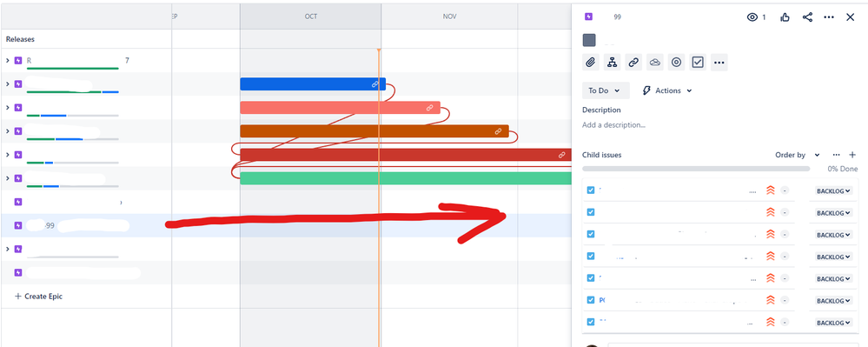This screenshot has height=347, width=868.
Task: Click the link icon on the salmon bar
Action: 429,108
